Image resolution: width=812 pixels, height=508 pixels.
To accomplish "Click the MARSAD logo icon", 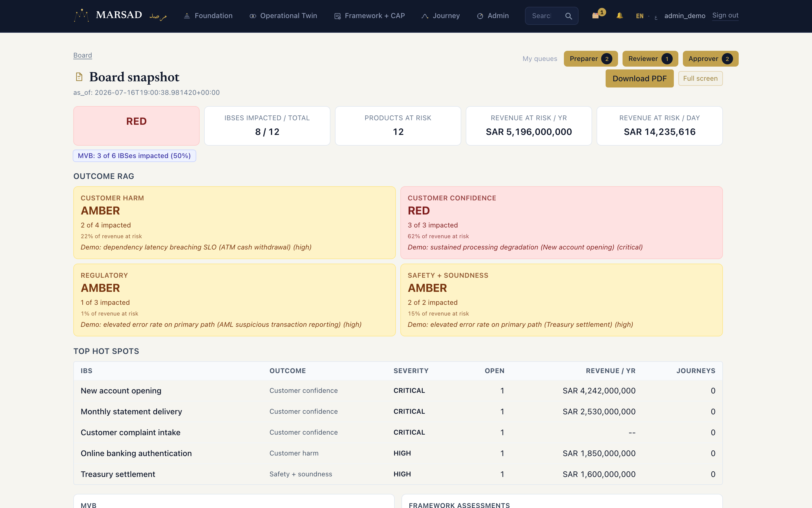I will click(x=81, y=16).
